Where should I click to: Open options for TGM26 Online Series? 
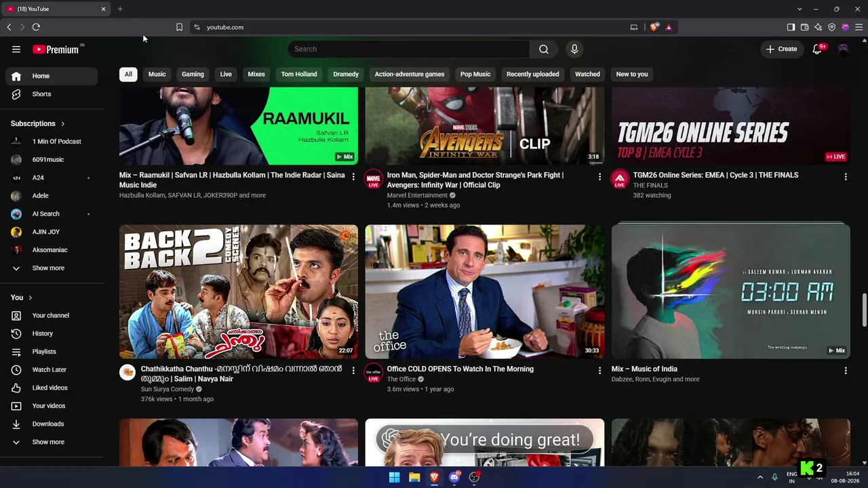pyautogui.click(x=846, y=177)
